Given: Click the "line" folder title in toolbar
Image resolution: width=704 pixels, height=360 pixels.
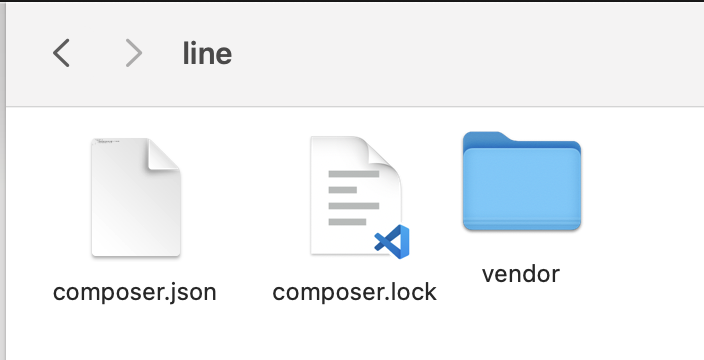Looking at the screenshot, I should click(x=207, y=53).
